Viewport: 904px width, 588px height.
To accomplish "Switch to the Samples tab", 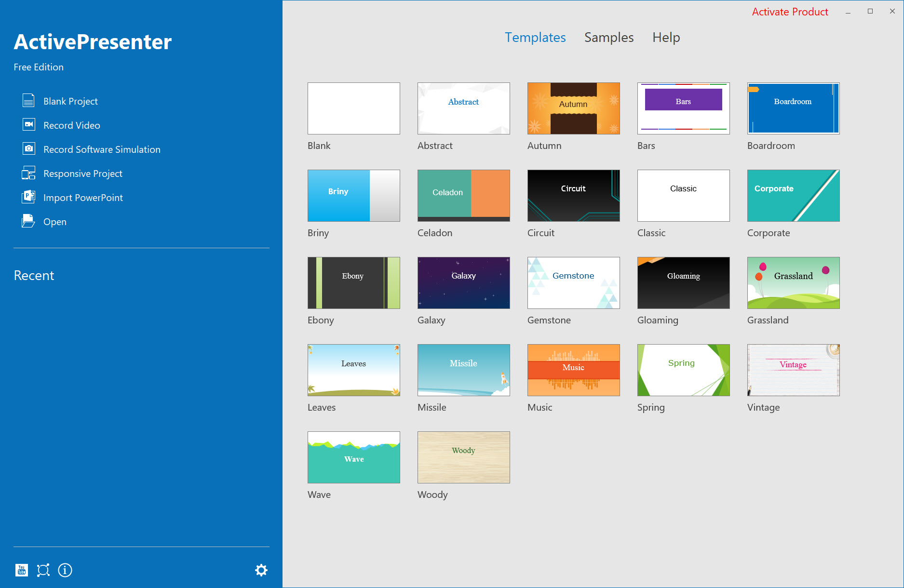I will click(x=609, y=38).
